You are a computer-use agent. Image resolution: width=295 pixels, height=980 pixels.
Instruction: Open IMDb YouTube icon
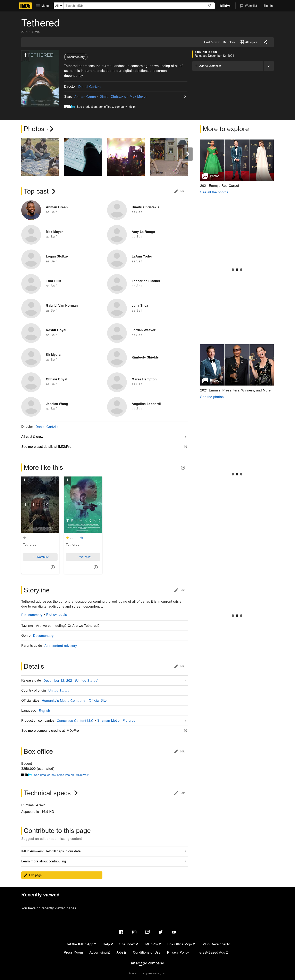[x=174, y=932]
